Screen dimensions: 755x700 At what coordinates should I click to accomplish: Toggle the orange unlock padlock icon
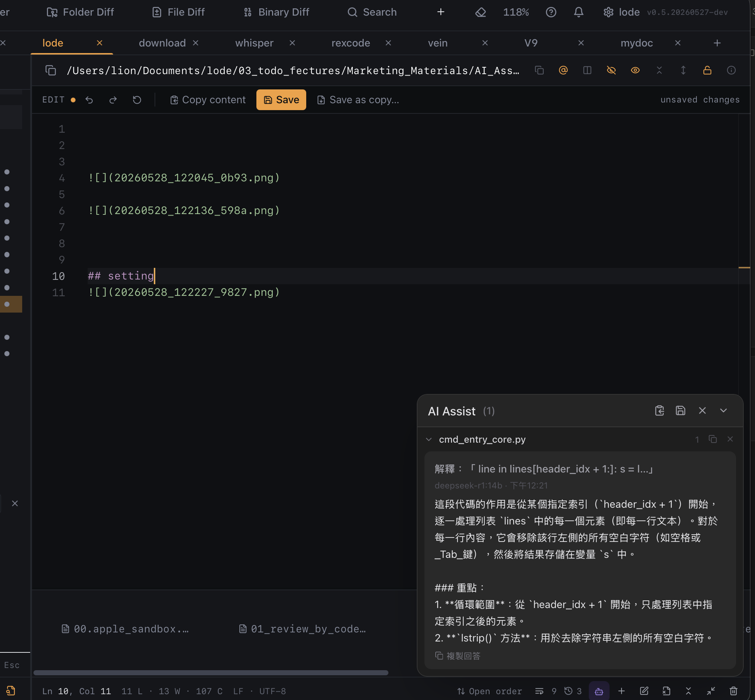point(707,71)
